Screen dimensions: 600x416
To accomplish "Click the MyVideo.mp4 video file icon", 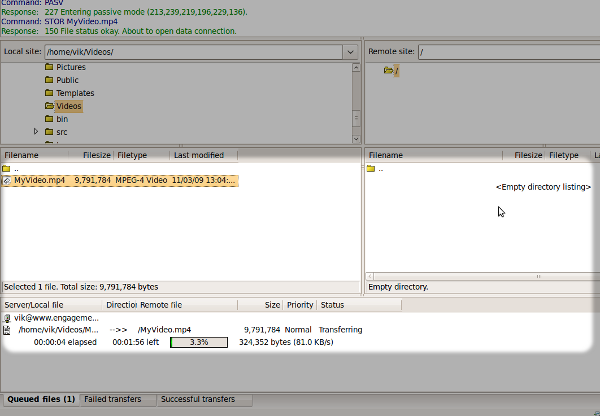I will pos(7,180).
